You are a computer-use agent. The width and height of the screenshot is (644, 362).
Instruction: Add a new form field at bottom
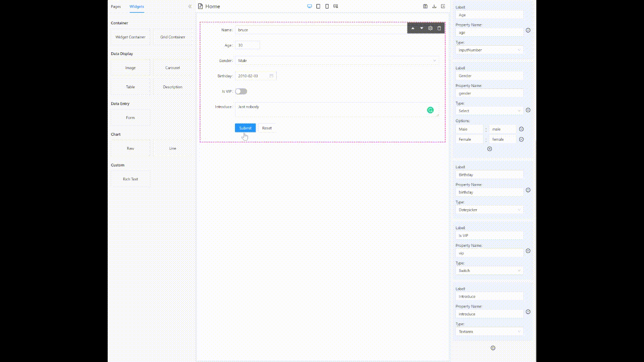click(x=493, y=348)
